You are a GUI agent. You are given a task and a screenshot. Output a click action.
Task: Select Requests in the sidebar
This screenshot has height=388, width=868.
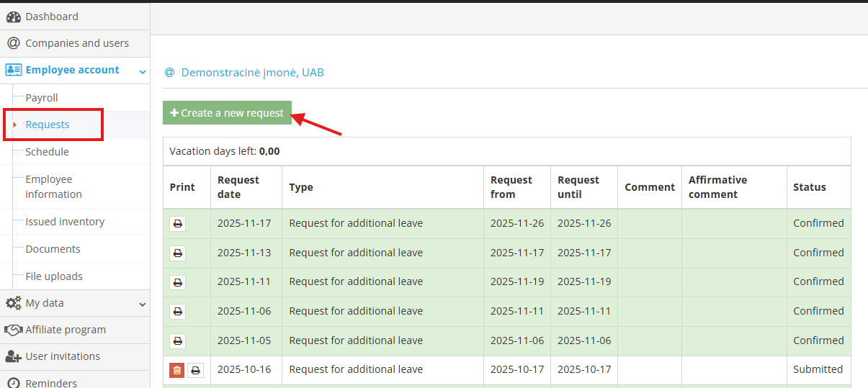[48, 125]
